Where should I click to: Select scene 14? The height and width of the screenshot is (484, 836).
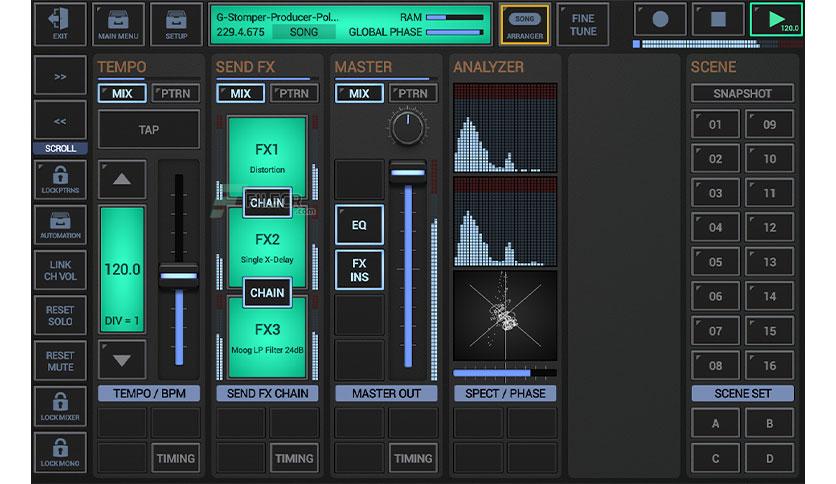tap(769, 296)
